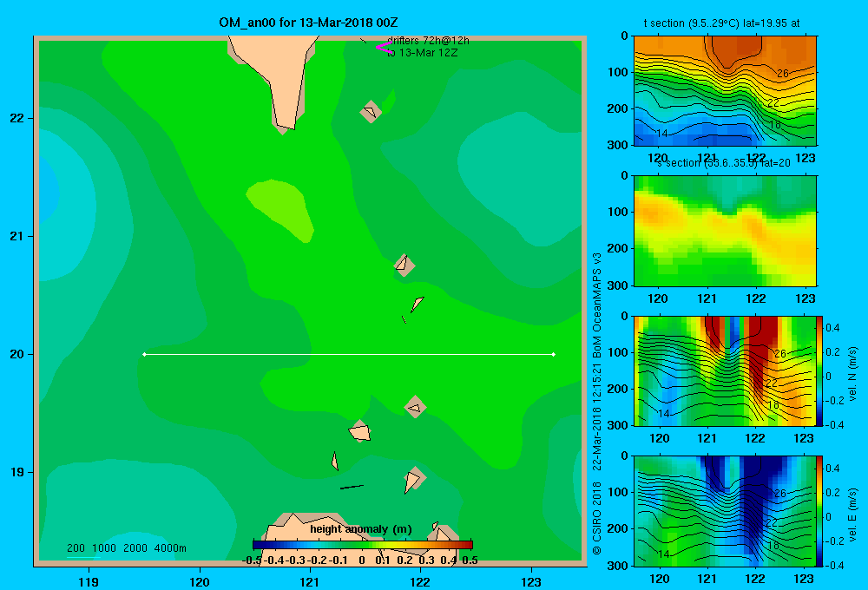Click the "height anomaly (m)" legend title

click(x=361, y=529)
